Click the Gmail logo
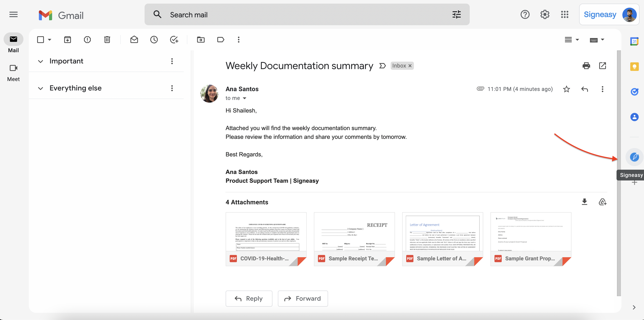 (61, 15)
